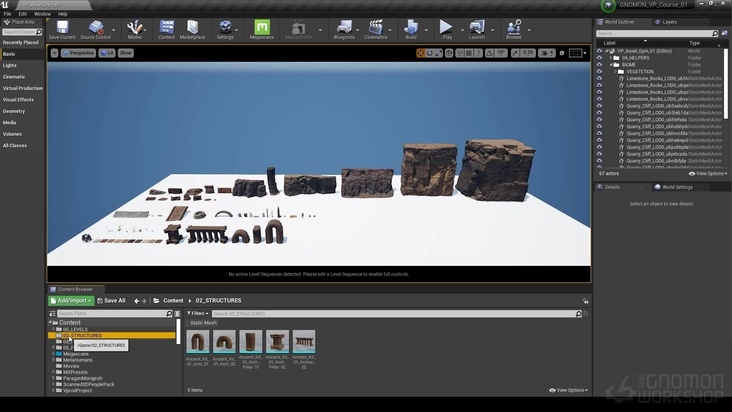Select the Megascans folder in content tree
This screenshot has height=412, width=732.
coord(76,354)
